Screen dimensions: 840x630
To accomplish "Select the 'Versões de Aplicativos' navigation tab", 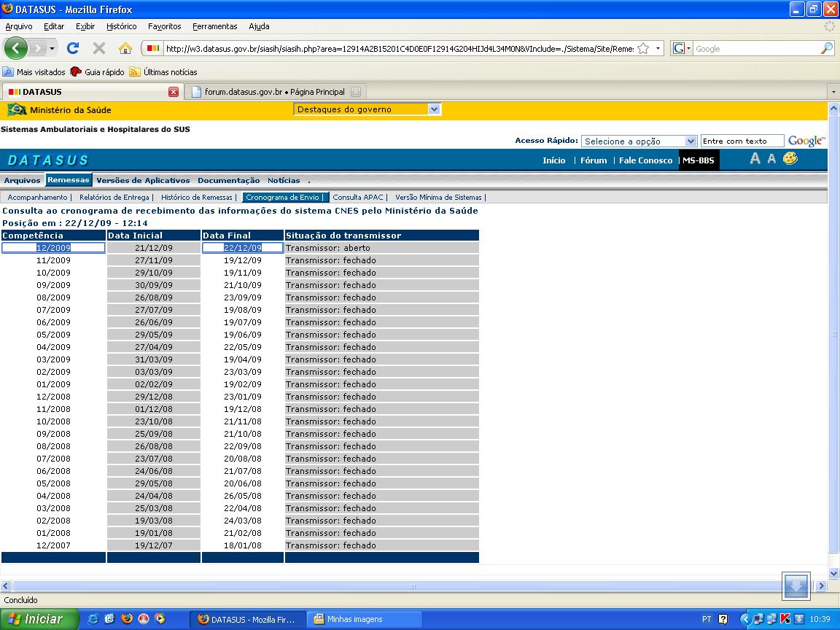I will point(143,180).
